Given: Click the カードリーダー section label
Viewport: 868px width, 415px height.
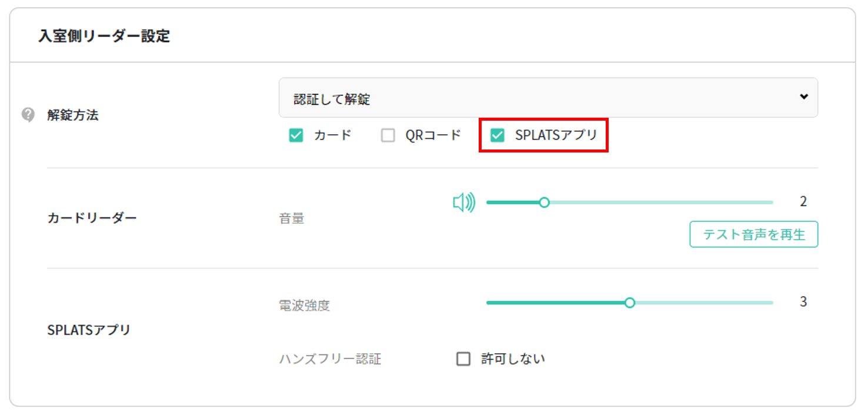Looking at the screenshot, I should click(x=92, y=218).
